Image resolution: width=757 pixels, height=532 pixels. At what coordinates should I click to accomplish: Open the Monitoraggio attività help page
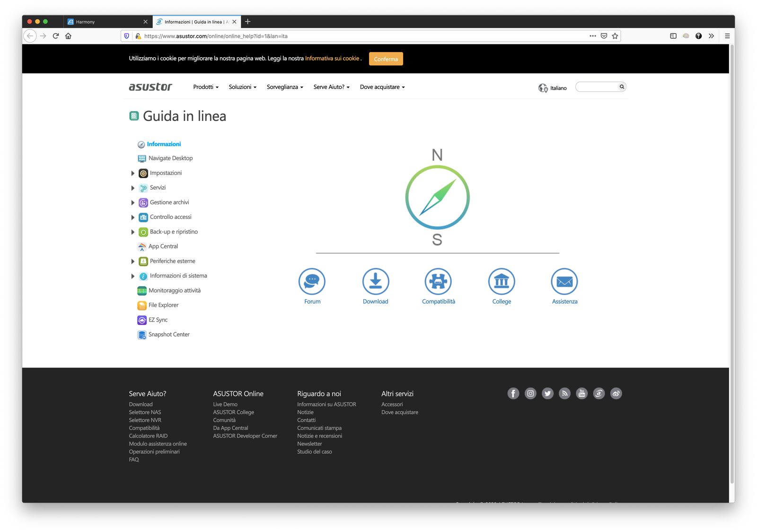coord(175,291)
